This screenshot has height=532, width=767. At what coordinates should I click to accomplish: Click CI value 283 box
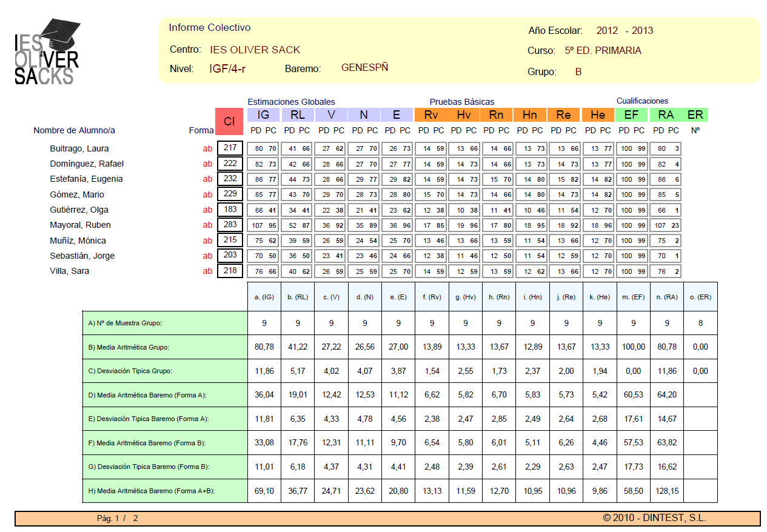[230, 225]
